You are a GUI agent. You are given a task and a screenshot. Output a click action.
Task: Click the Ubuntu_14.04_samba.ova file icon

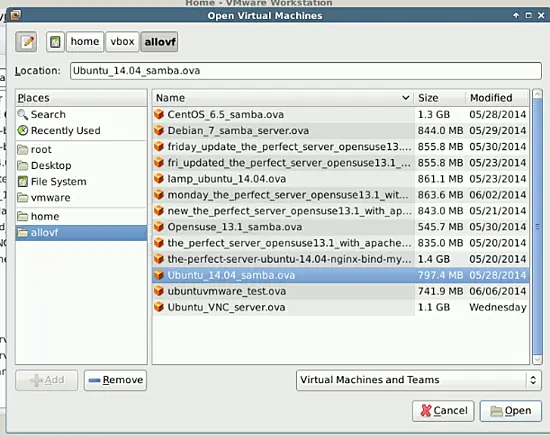(159, 275)
